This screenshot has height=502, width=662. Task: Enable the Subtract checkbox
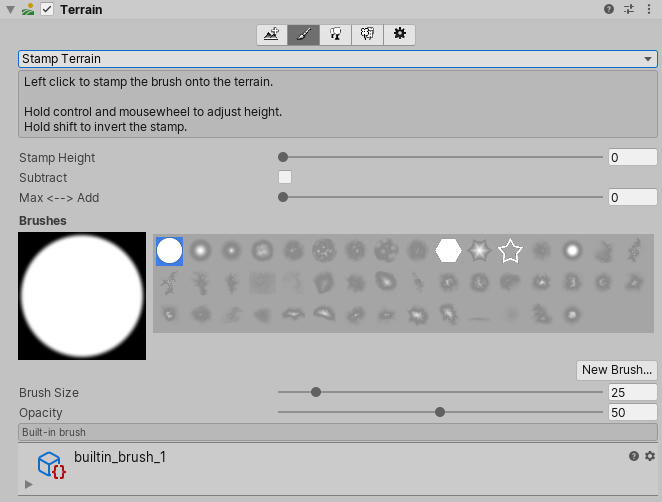click(285, 177)
